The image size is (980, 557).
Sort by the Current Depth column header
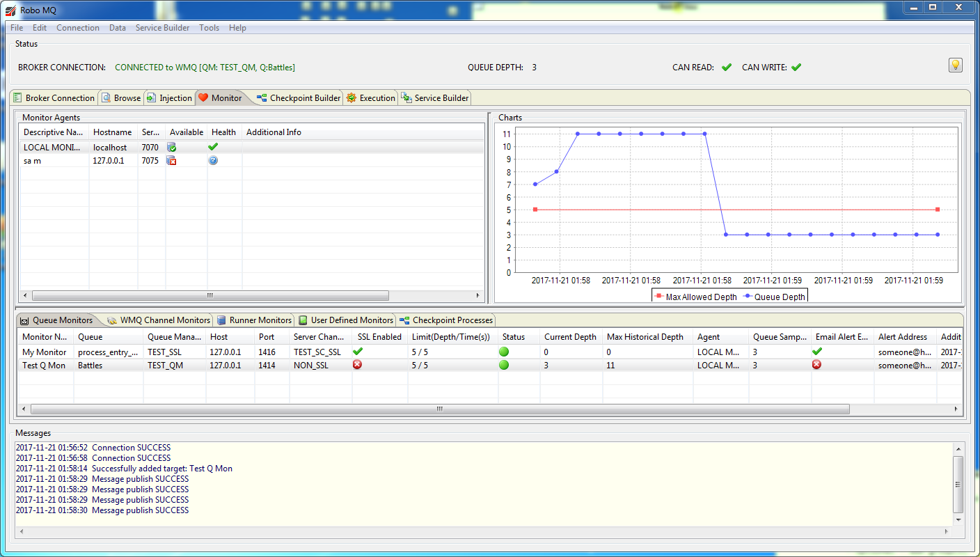(x=570, y=337)
